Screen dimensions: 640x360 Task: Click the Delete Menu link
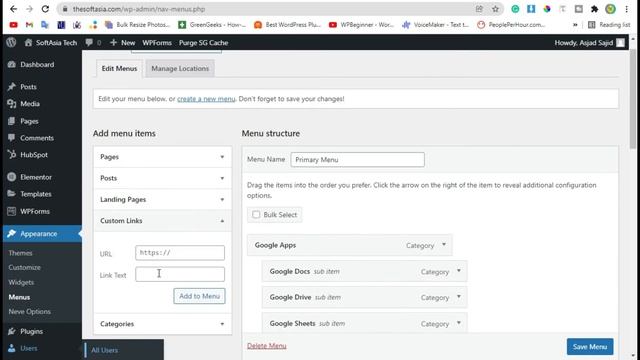point(267,346)
